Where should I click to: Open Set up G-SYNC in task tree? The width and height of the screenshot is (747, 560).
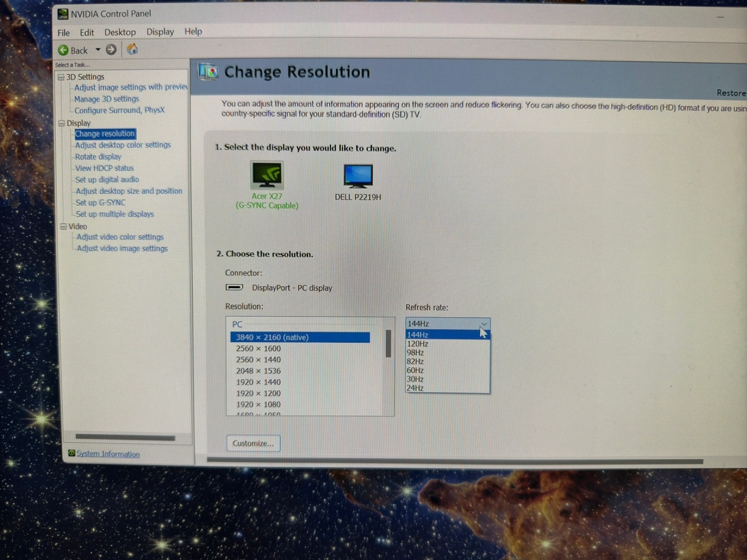point(101,203)
